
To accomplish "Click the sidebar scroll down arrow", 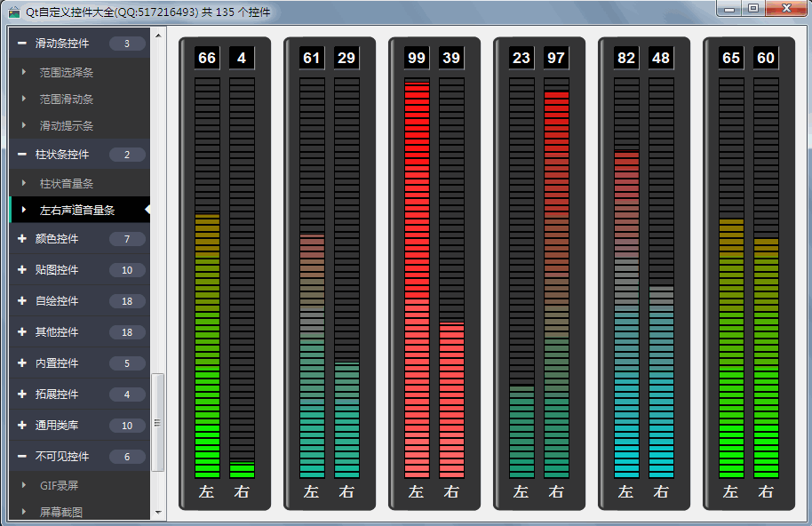I will [158, 513].
